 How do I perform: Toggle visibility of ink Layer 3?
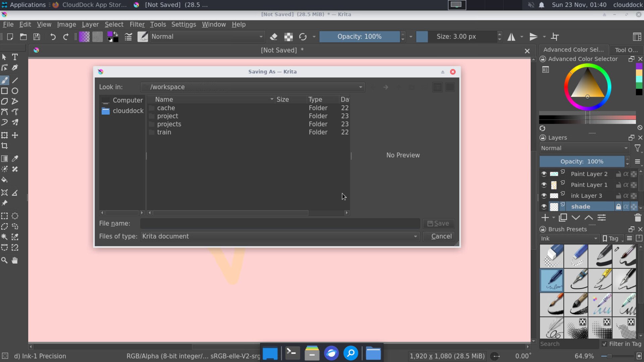(x=544, y=196)
